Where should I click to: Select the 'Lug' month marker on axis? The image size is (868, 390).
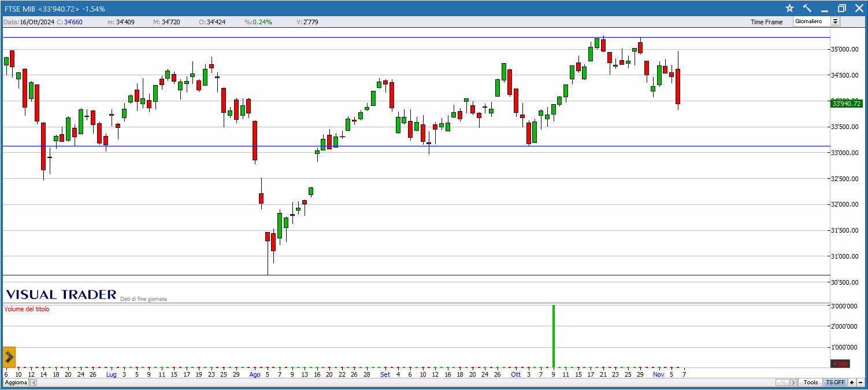coord(111,374)
